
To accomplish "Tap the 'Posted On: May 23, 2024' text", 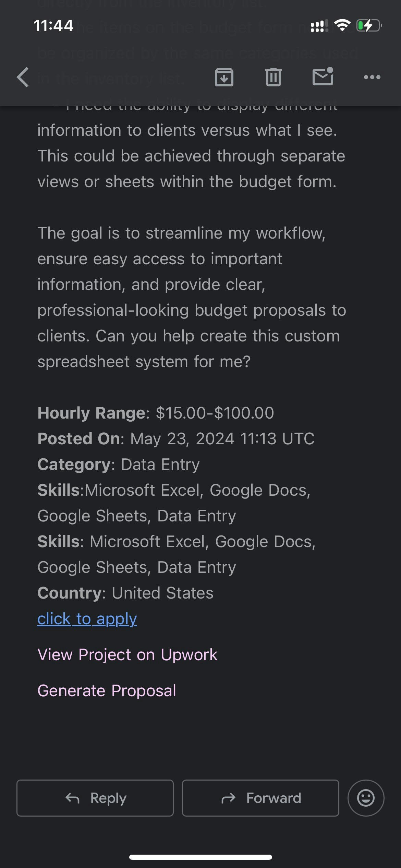I will coord(175,439).
